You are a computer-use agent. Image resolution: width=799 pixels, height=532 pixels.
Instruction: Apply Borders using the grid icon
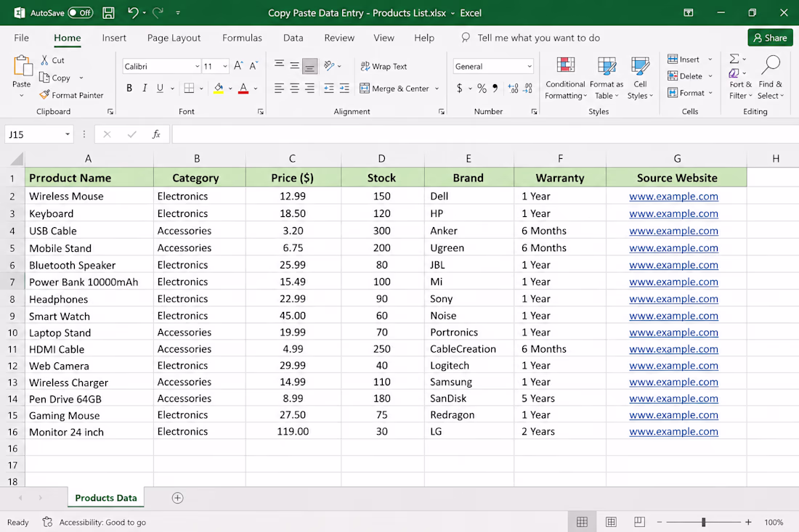(189, 88)
